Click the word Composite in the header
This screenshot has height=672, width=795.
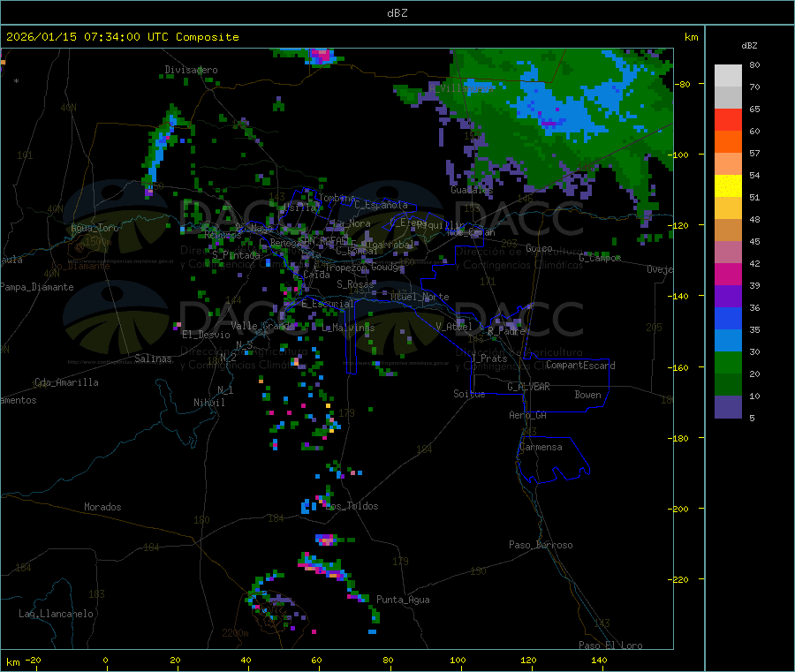(x=208, y=37)
